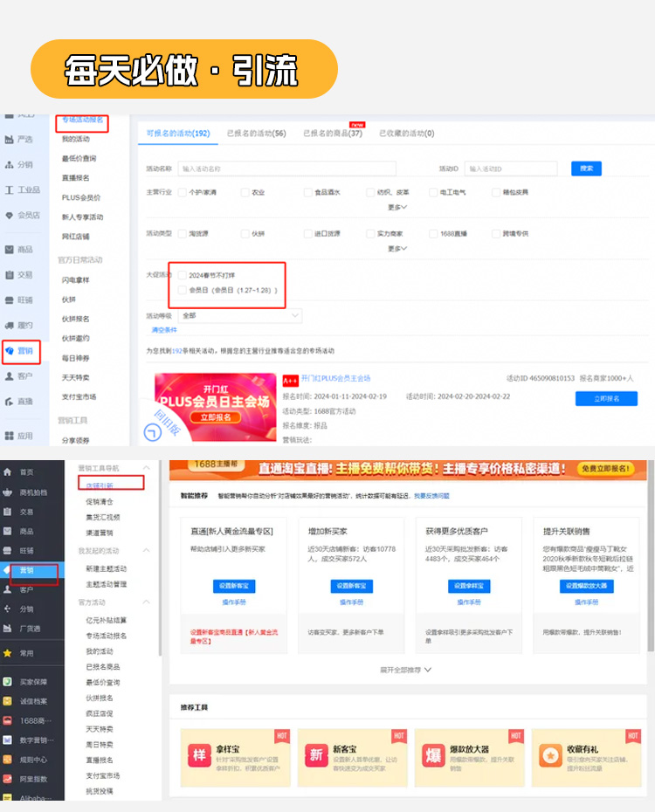Open 闪电拿样 submenu item

[76, 279]
